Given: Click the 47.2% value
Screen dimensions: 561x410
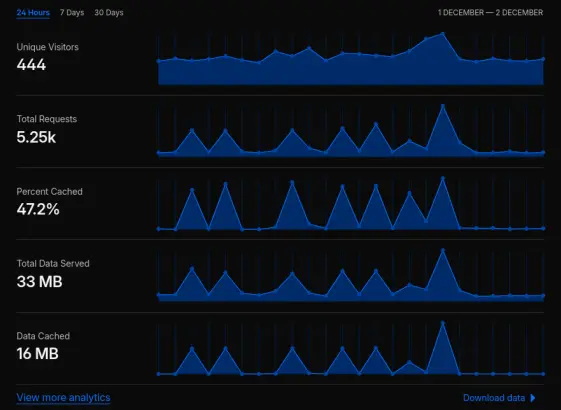Looking at the screenshot, I should tap(38, 209).
